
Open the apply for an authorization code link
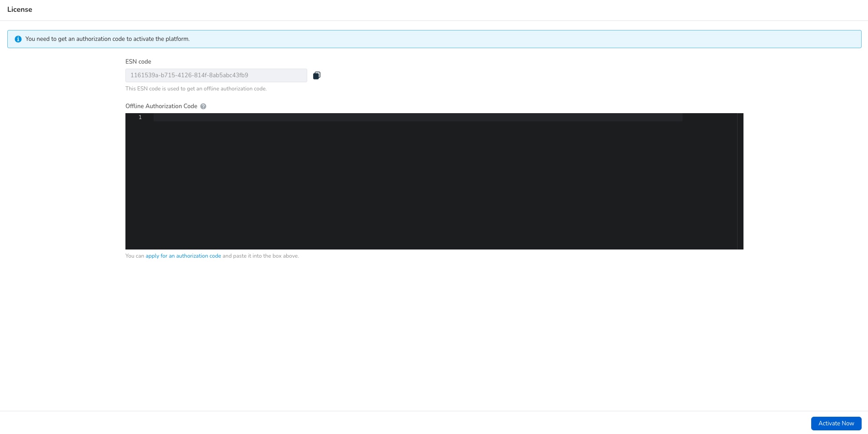183,256
